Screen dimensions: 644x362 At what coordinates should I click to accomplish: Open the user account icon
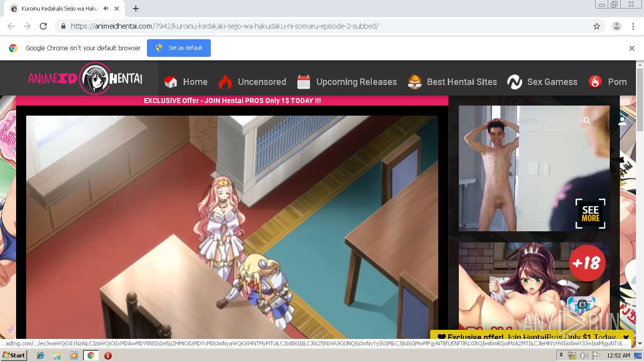(x=622, y=121)
